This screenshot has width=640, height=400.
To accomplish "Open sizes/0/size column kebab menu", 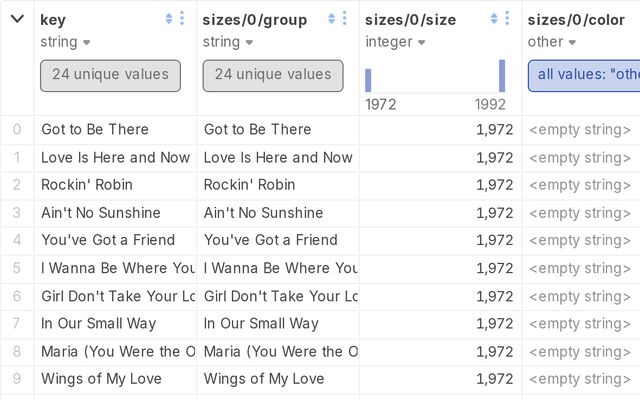I will (x=507, y=19).
